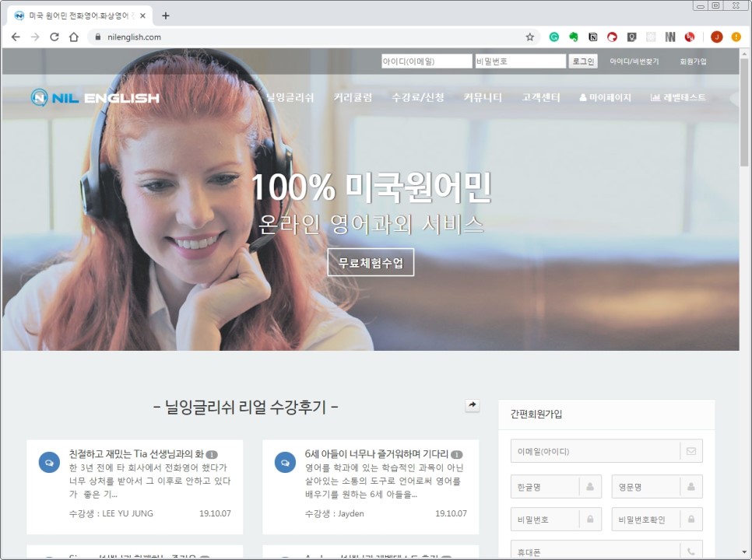This screenshot has width=752, height=560.
Task: Click the NIL English logo
Action: 95,97
